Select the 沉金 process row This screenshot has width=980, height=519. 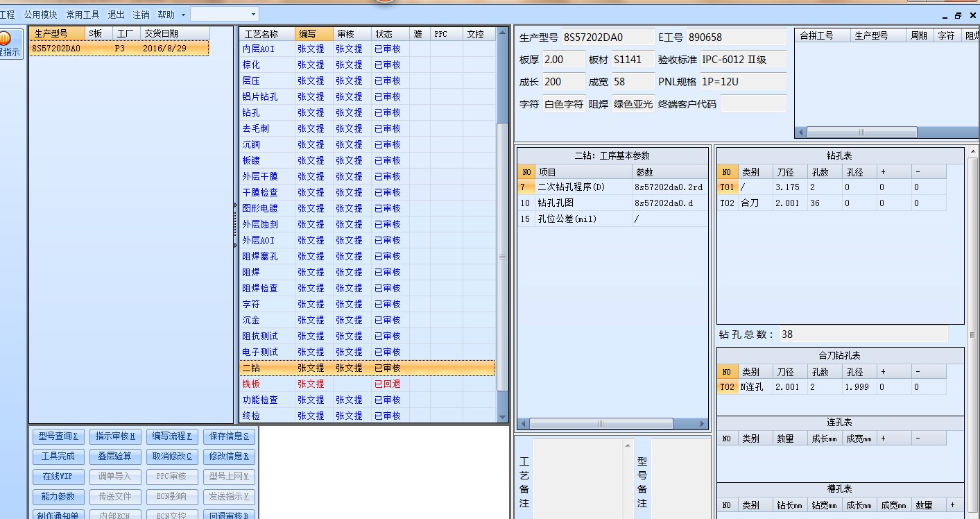368,320
